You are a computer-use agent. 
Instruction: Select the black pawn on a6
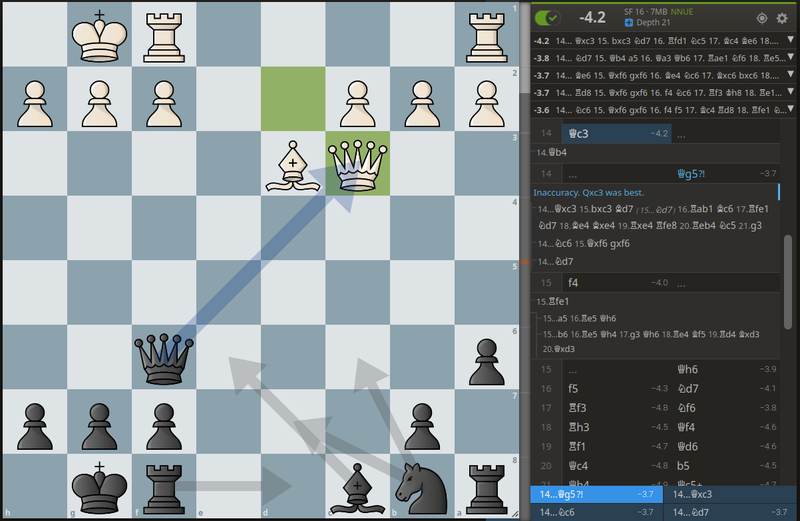[487, 362]
